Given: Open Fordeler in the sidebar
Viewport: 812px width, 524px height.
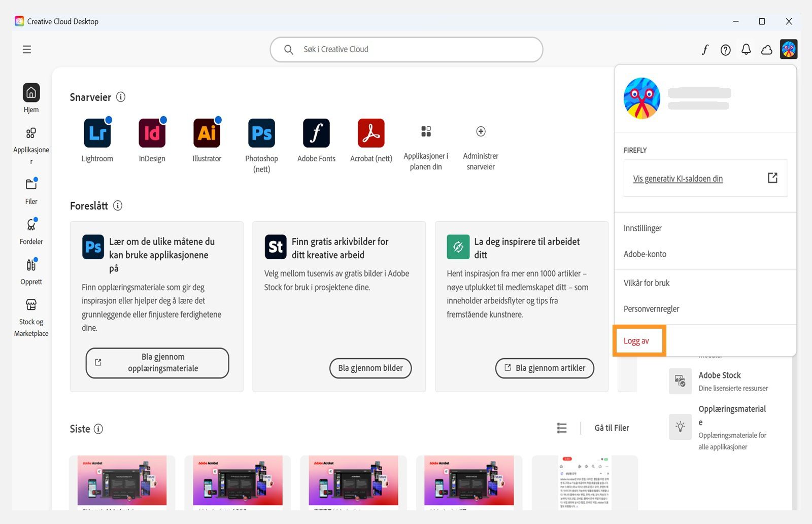Looking at the screenshot, I should tap(31, 231).
